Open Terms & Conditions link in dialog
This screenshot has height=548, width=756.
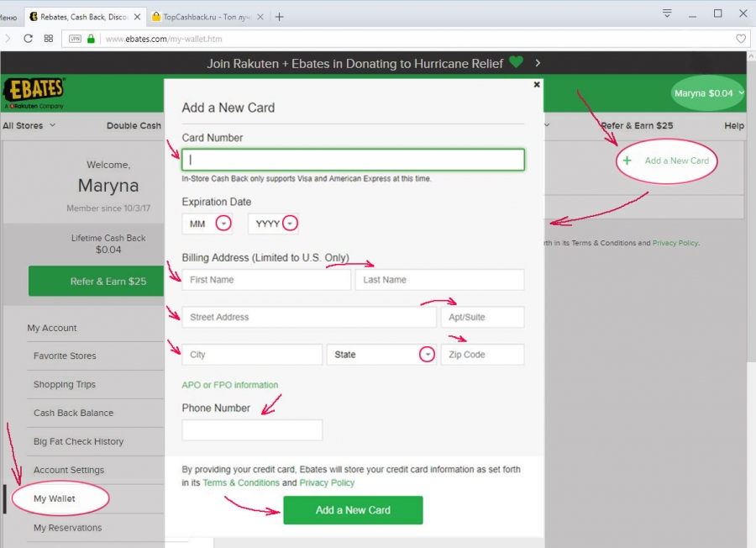pyautogui.click(x=241, y=483)
